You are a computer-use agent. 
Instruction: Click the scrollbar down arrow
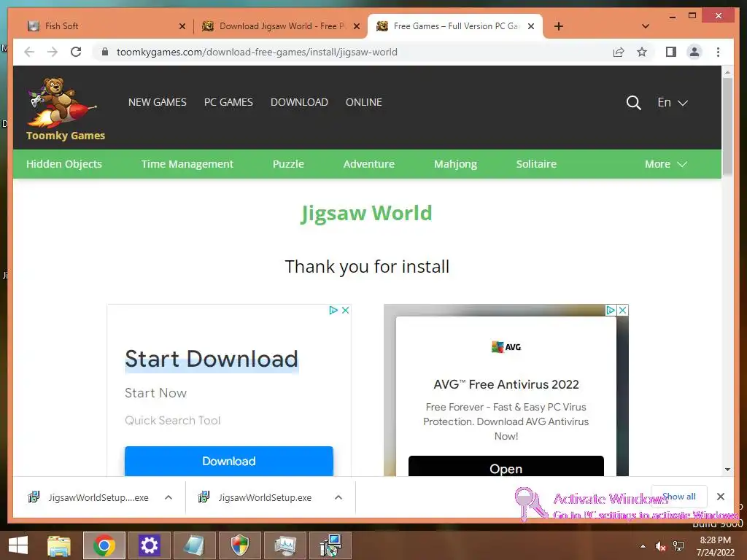[x=727, y=469]
